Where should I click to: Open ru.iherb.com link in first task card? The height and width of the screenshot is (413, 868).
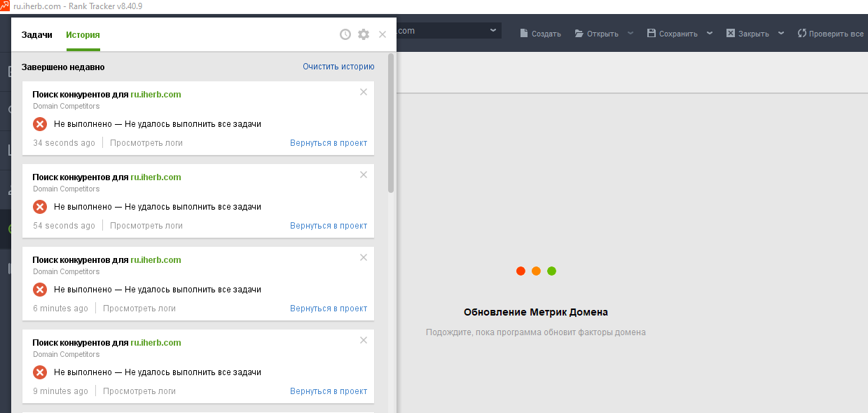(156, 95)
